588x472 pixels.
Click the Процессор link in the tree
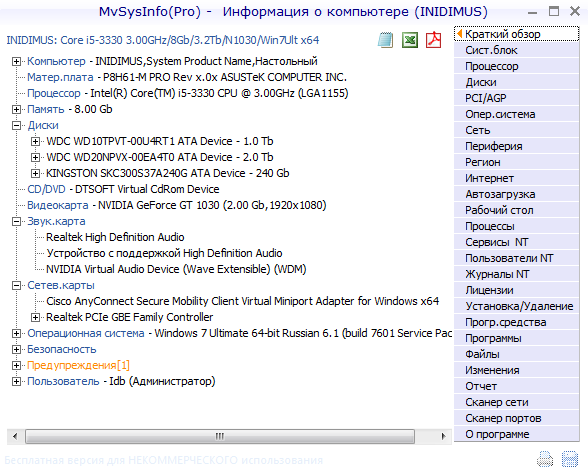[54, 93]
